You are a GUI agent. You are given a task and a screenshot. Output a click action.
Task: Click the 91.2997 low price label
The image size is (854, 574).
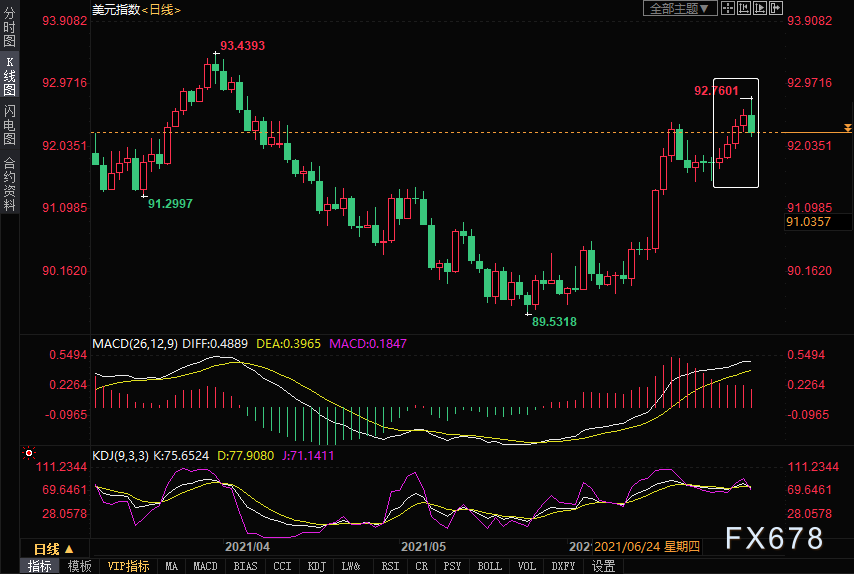pyautogui.click(x=170, y=204)
